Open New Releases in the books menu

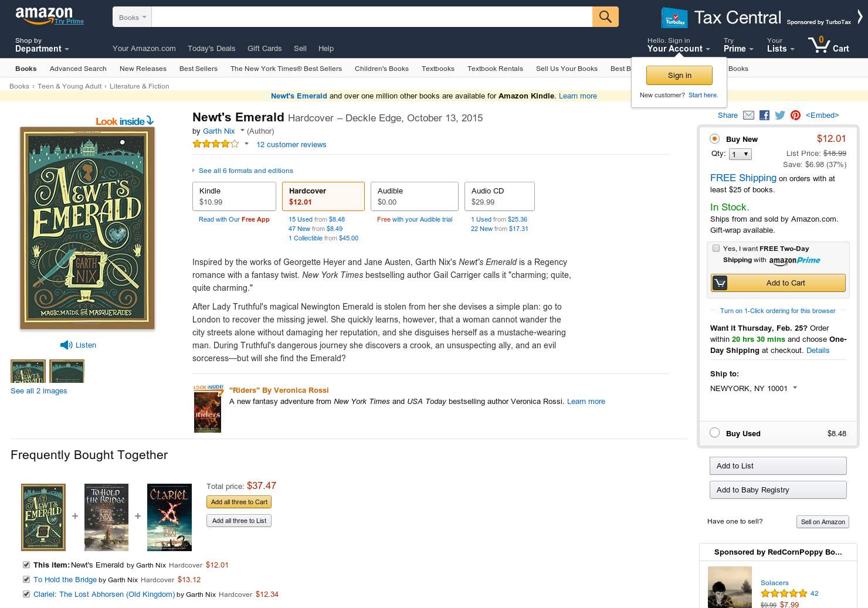pos(143,69)
